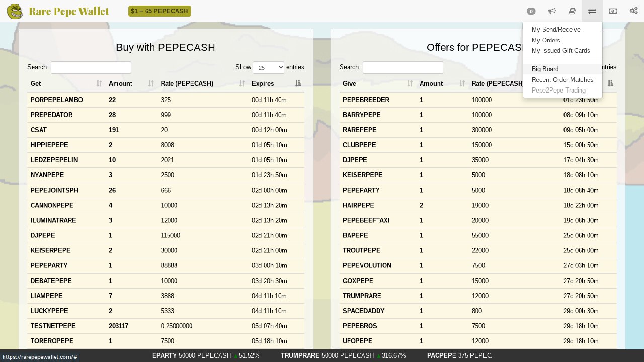Screen dimensions: 644x362
Task: Open the notifications counter badge
Action: pos(531,11)
